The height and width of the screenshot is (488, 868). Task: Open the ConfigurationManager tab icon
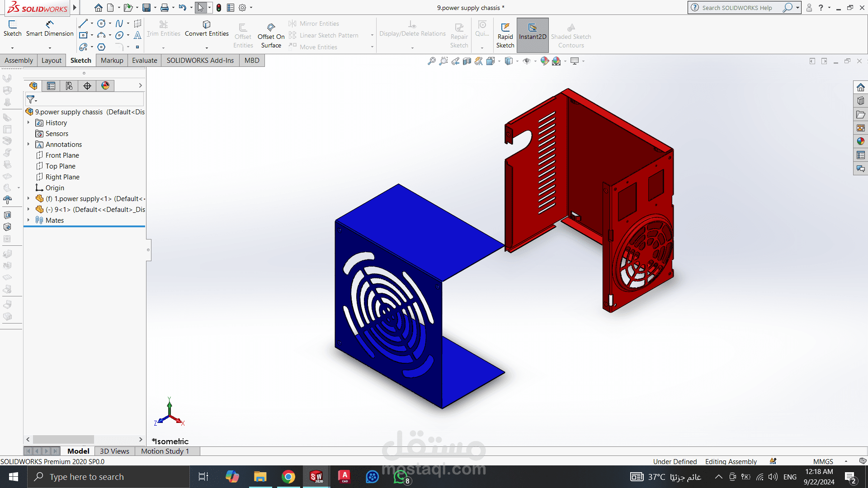pos(69,86)
